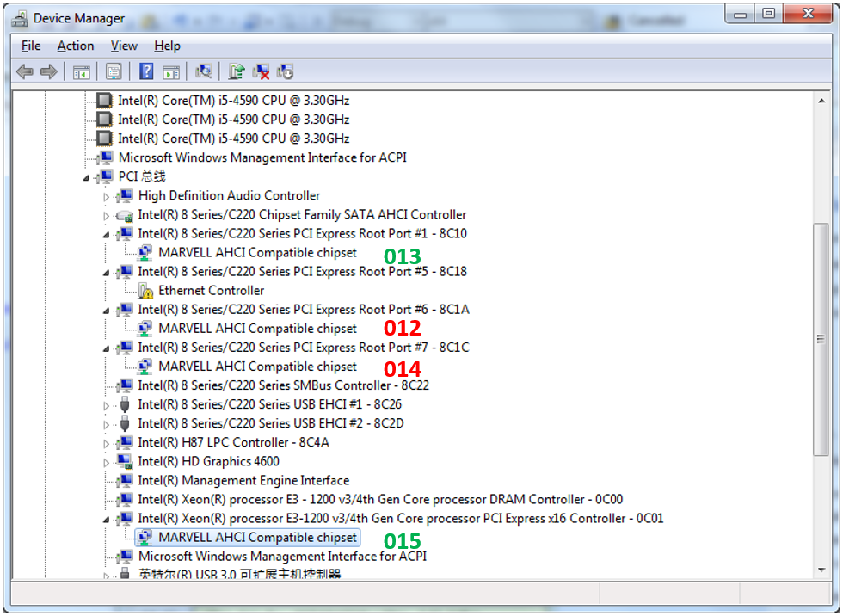
Task: Collapse PCI Express Root Port #7 node
Action: tap(106, 348)
